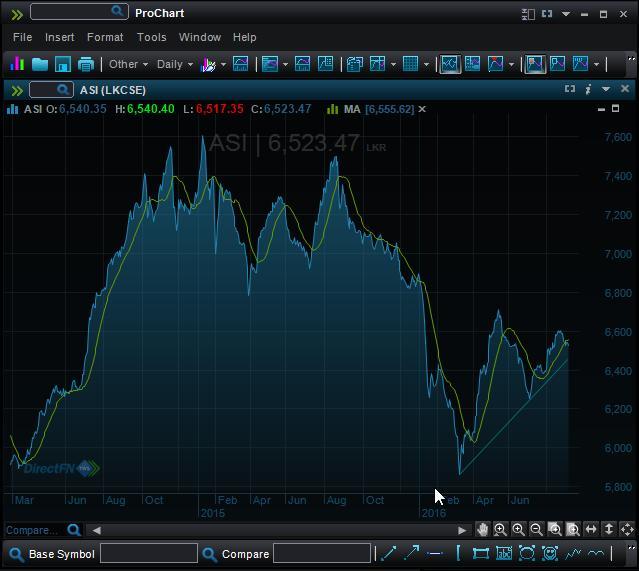The height and width of the screenshot is (571, 639).
Task: Open the Daily interval dropdown
Action: click(x=175, y=64)
